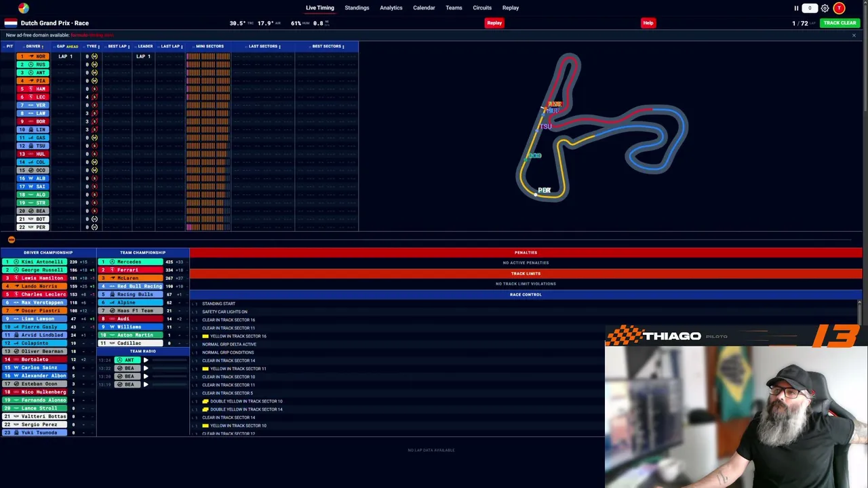Image resolution: width=868 pixels, height=488 pixels.
Task: Sort by Last Sectors column header
Action: pyautogui.click(x=264, y=47)
